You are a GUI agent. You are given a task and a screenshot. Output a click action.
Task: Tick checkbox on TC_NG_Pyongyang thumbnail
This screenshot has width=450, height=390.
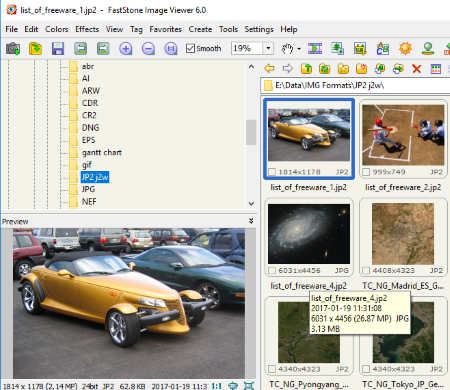point(272,369)
